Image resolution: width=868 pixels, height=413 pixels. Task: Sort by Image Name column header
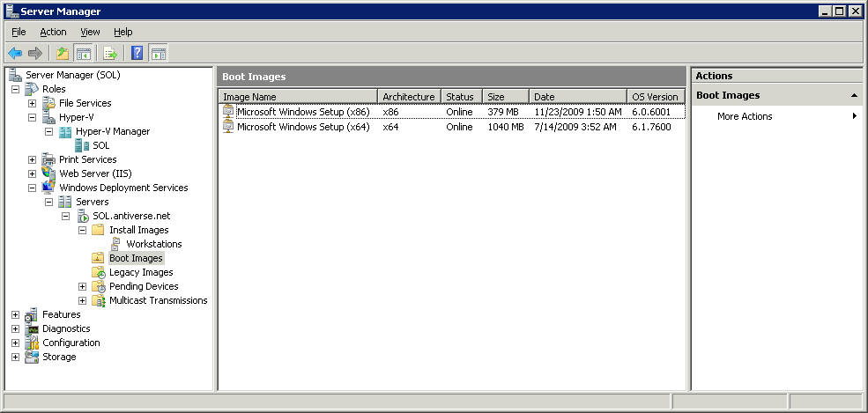coord(298,97)
